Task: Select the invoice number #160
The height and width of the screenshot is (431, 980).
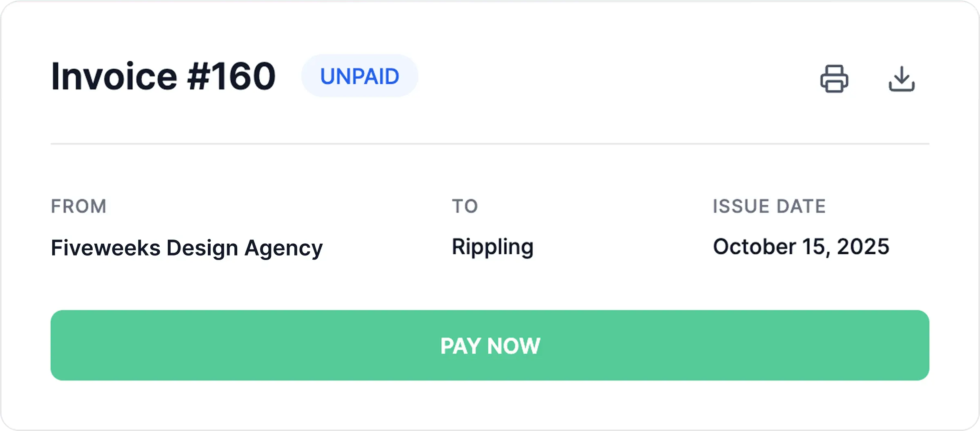Action: pyautogui.click(x=232, y=76)
